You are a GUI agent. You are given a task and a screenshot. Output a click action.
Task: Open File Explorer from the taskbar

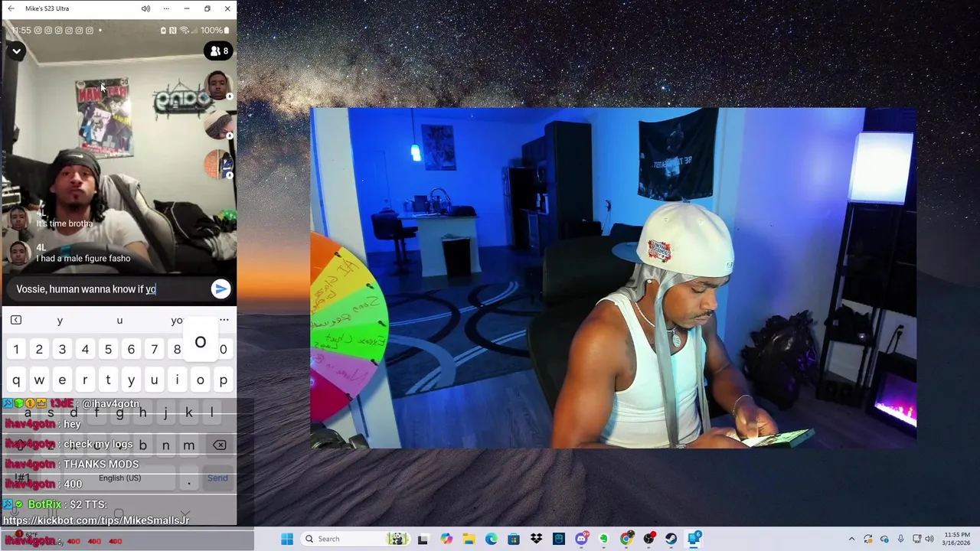point(469,539)
